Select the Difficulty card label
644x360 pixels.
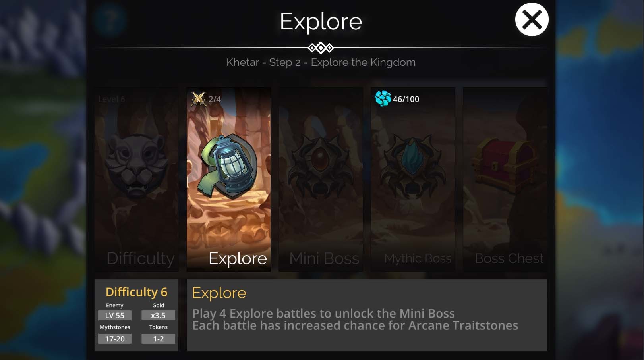click(x=141, y=259)
